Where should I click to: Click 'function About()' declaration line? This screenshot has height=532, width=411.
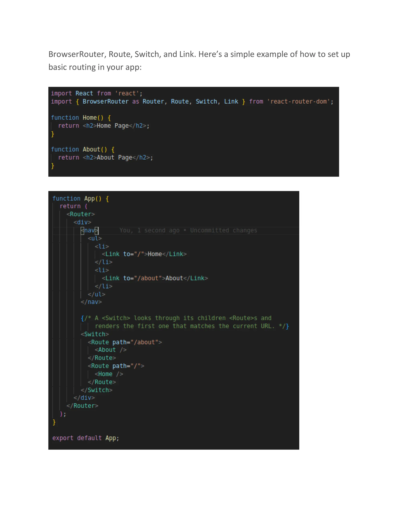click(x=82, y=150)
